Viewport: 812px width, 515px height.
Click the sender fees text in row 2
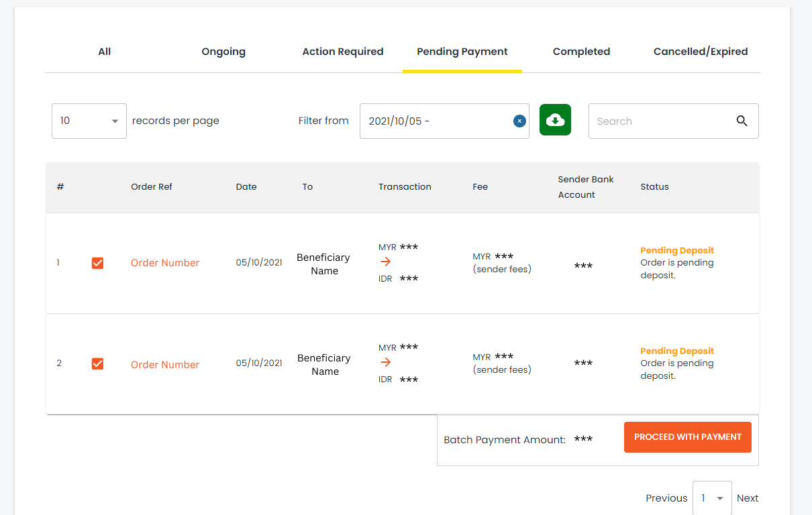click(502, 369)
